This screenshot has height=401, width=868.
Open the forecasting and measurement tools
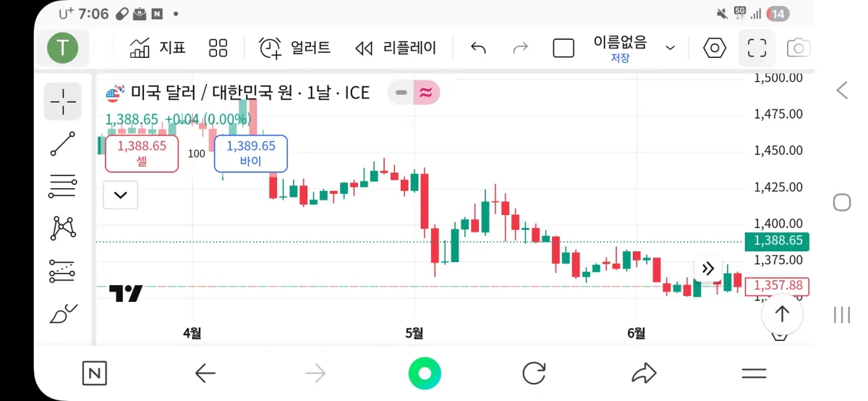click(63, 271)
